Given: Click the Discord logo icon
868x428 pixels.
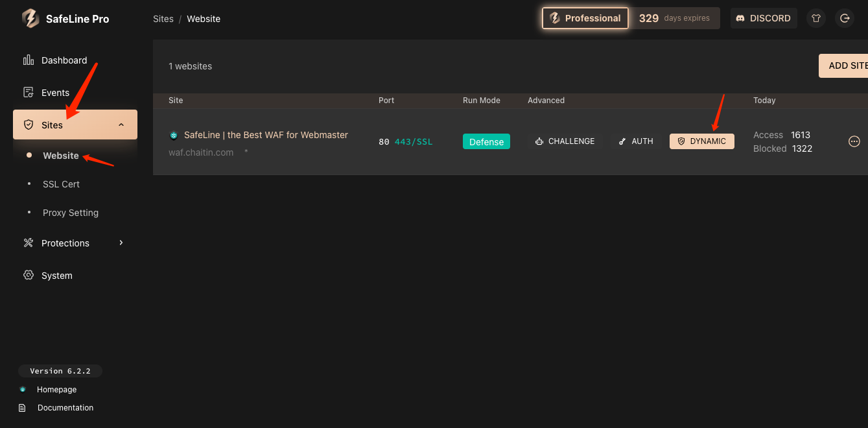Looking at the screenshot, I should pos(741,18).
